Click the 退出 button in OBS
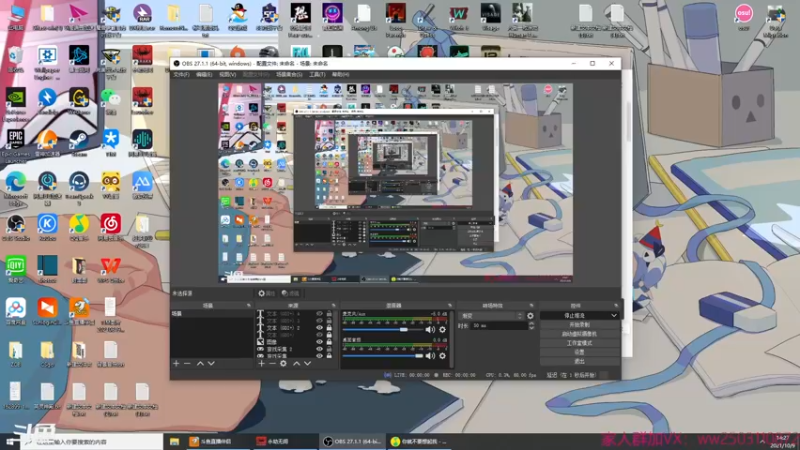Screen dimensions: 800x450 click(580, 361)
